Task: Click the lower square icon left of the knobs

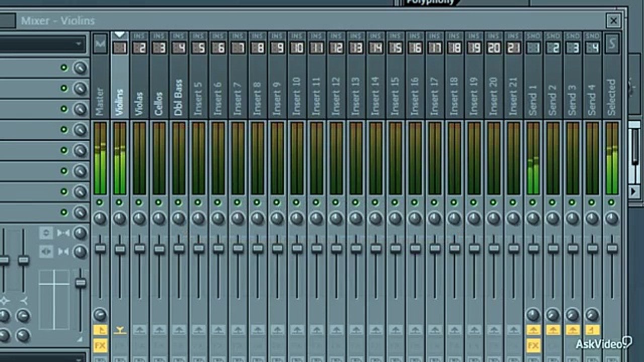Action: [46, 251]
